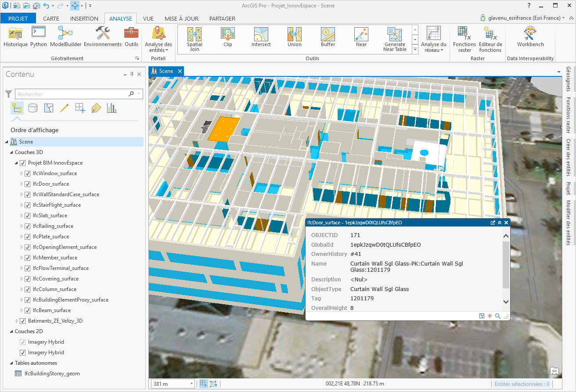Viewport: 576px width, 392px height.
Task: Open the PARTAGER ribbon tab
Action: (x=222, y=18)
